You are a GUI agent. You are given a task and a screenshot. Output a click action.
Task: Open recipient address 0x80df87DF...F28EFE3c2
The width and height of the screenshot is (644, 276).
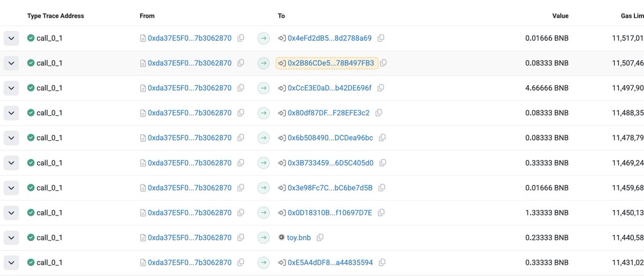pos(328,113)
